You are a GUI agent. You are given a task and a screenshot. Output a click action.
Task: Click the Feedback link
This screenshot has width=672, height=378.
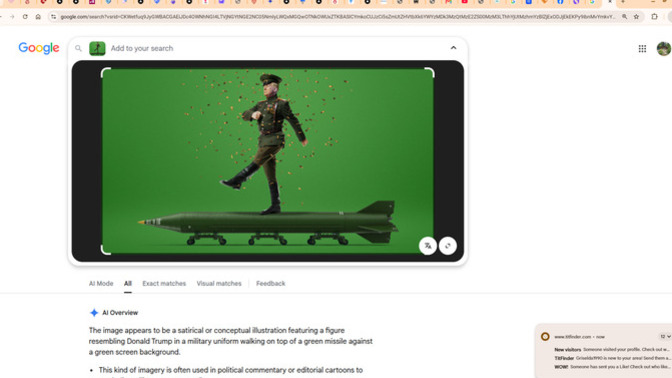click(270, 284)
